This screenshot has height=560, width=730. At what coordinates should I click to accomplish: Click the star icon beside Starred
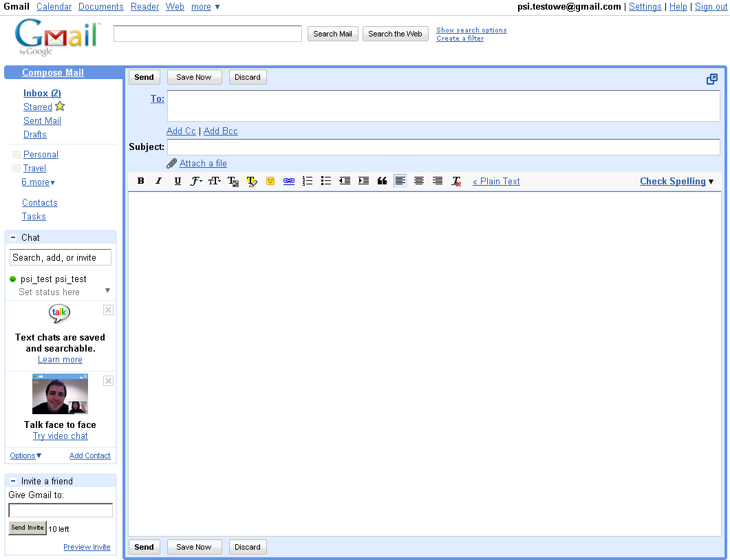coord(60,107)
